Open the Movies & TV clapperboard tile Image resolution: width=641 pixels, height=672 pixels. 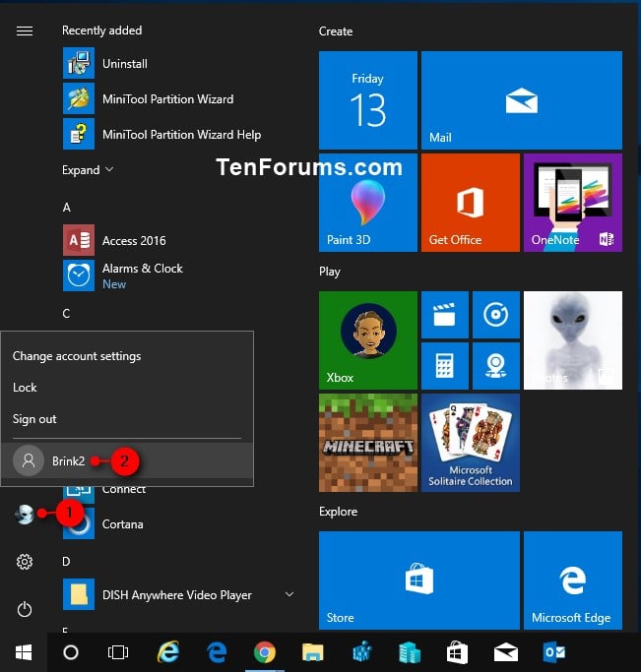tap(445, 315)
